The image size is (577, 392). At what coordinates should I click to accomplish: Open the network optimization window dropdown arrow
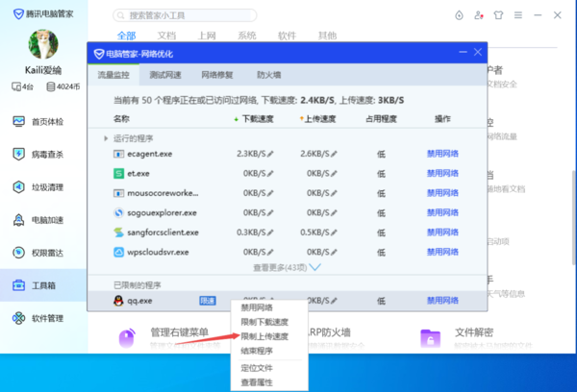[x=460, y=54]
